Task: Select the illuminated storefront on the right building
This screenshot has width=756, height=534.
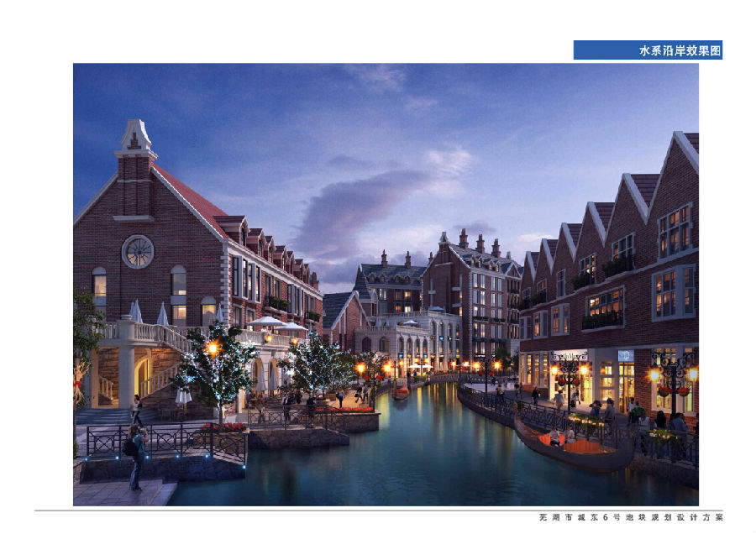Action: [613, 378]
